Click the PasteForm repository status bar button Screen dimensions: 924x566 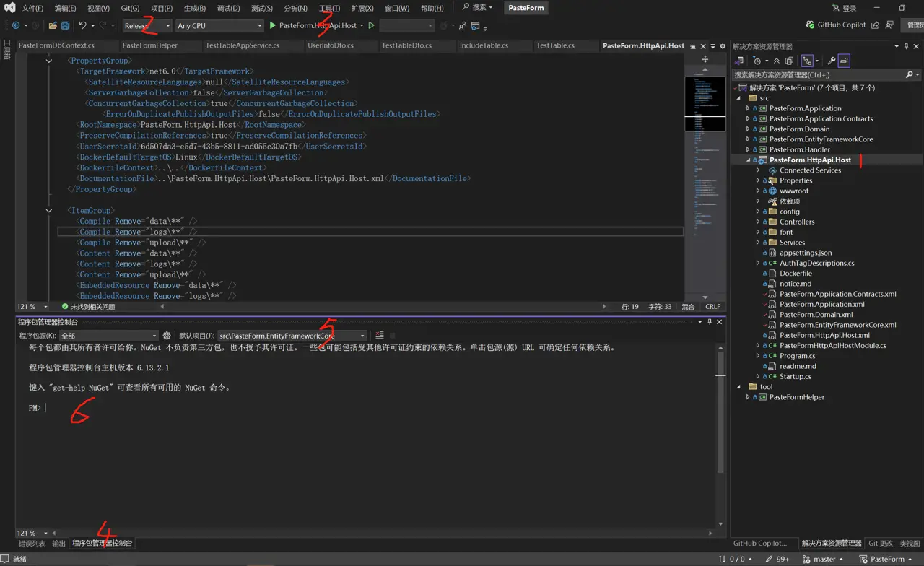tap(886, 559)
